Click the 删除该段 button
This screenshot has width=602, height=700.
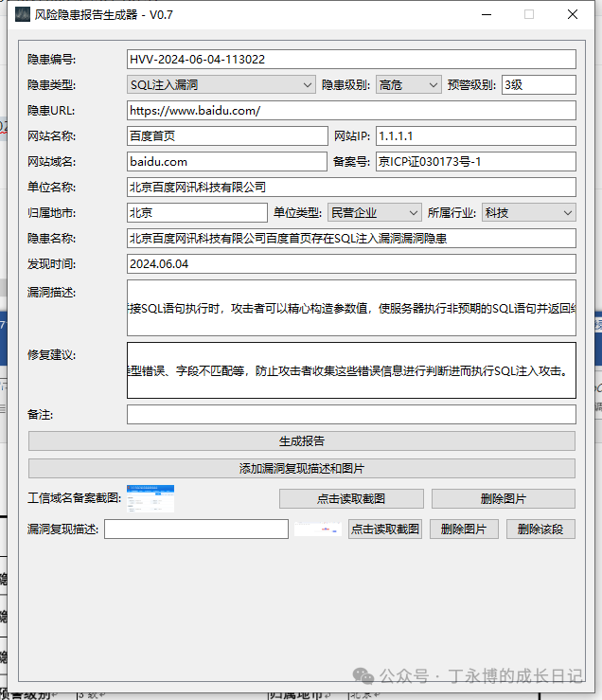click(540, 529)
